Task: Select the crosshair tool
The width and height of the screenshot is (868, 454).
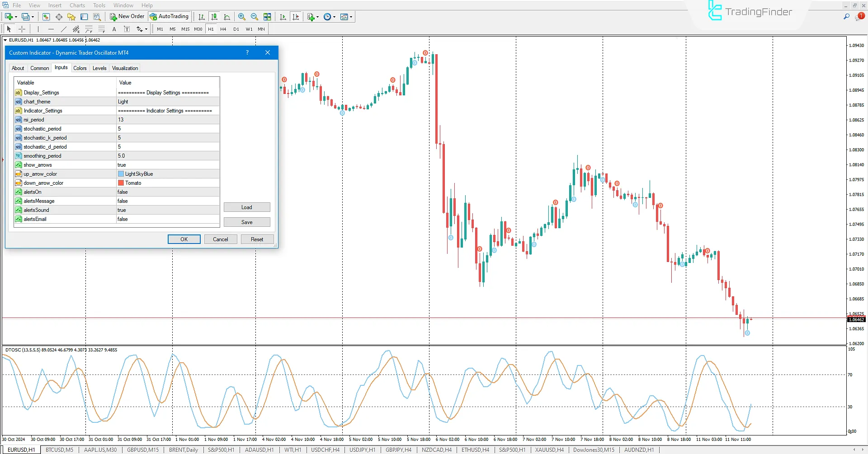Action: [x=22, y=29]
